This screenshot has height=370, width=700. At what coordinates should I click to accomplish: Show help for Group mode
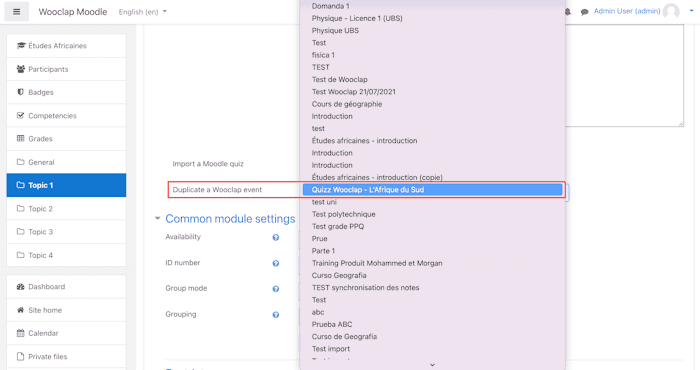(x=276, y=289)
